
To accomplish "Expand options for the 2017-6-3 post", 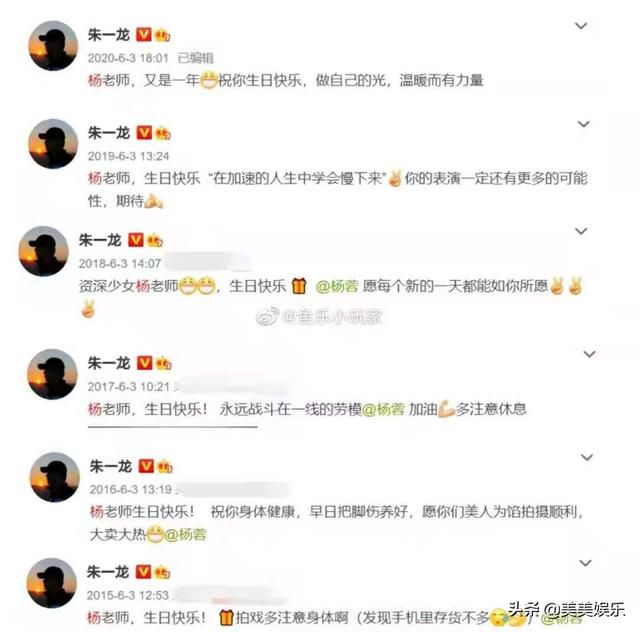I will 589,354.
